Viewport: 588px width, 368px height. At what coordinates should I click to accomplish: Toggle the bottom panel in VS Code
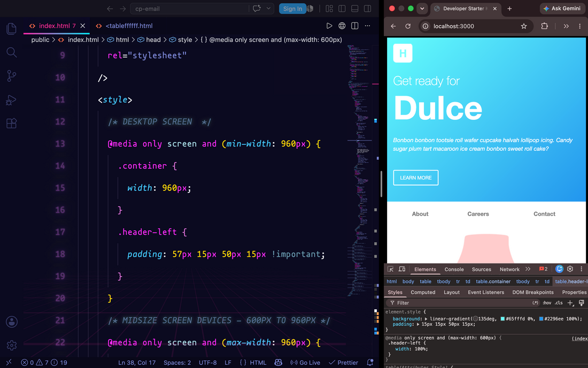355,9
